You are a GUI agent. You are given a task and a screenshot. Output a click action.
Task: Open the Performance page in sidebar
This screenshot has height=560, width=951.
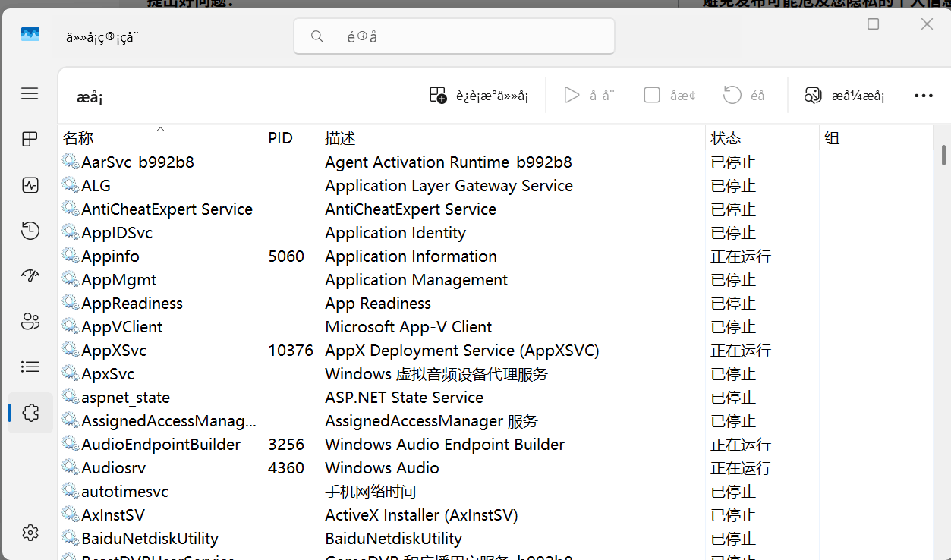click(x=30, y=185)
